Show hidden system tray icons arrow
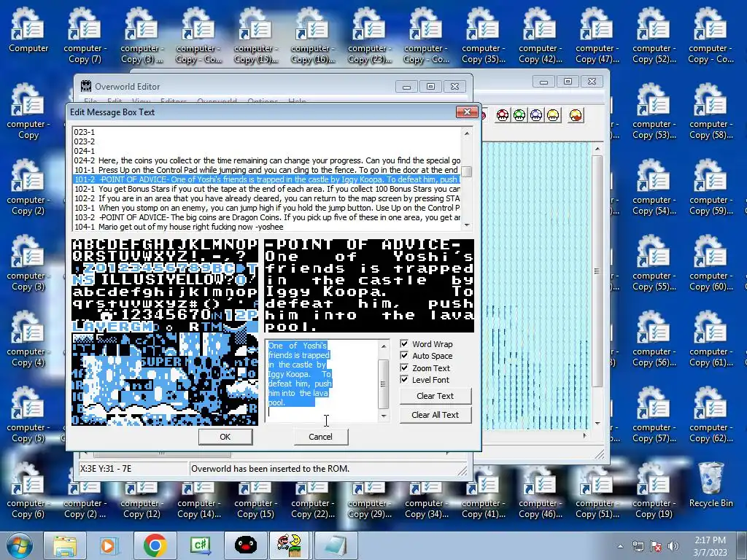The height and width of the screenshot is (560, 747). (620, 547)
